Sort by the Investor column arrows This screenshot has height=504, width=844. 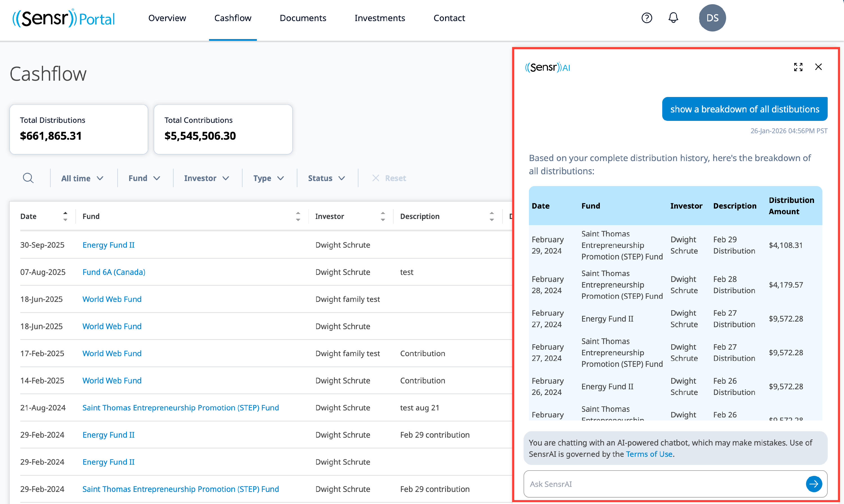pyautogui.click(x=383, y=216)
